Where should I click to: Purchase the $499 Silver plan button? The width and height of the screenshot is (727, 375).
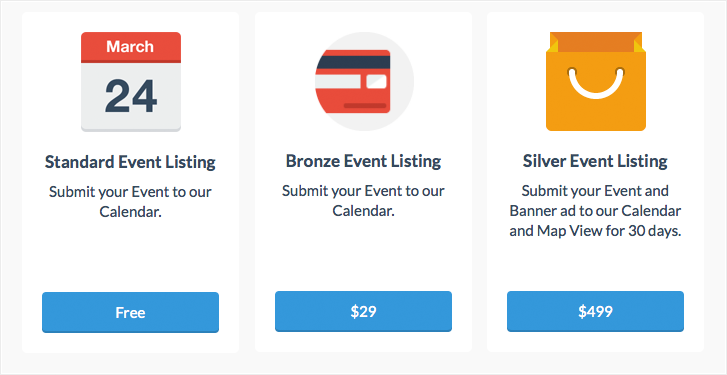(x=595, y=311)
